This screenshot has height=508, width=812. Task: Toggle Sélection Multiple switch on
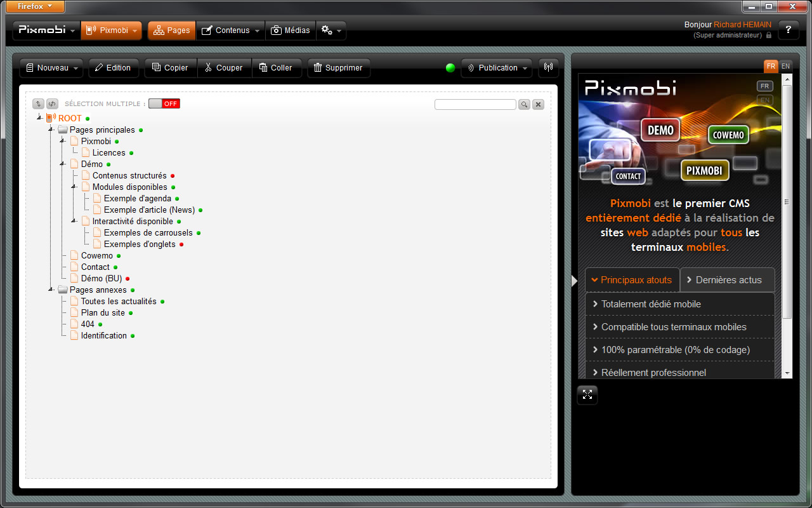[164, 104]
